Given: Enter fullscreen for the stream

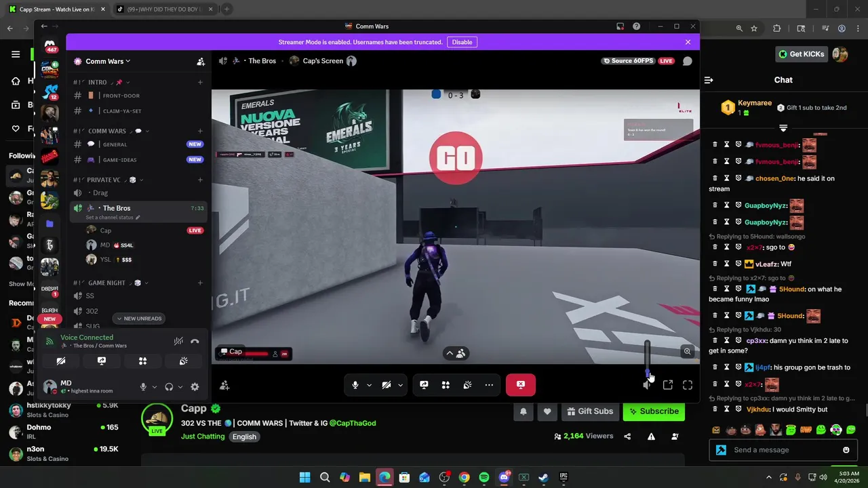Looking at the screenshot, I should tap(688, 385).
